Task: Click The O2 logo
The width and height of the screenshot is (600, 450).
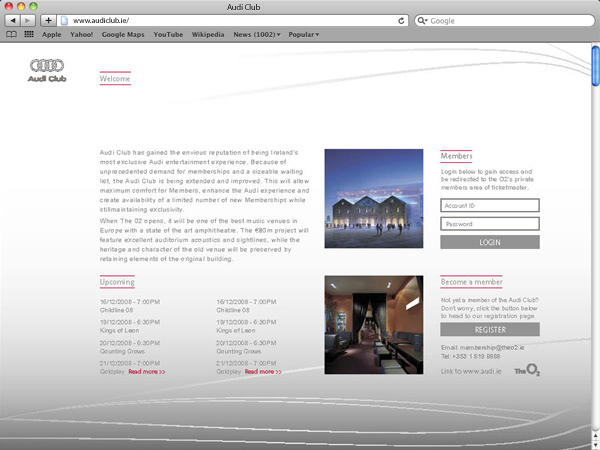Action: point(527,370)
